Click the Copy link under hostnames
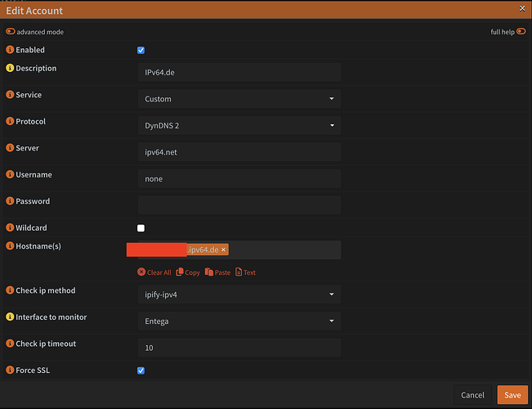The image size is (532, 409). pyautogui.click(x=188, y=272)
